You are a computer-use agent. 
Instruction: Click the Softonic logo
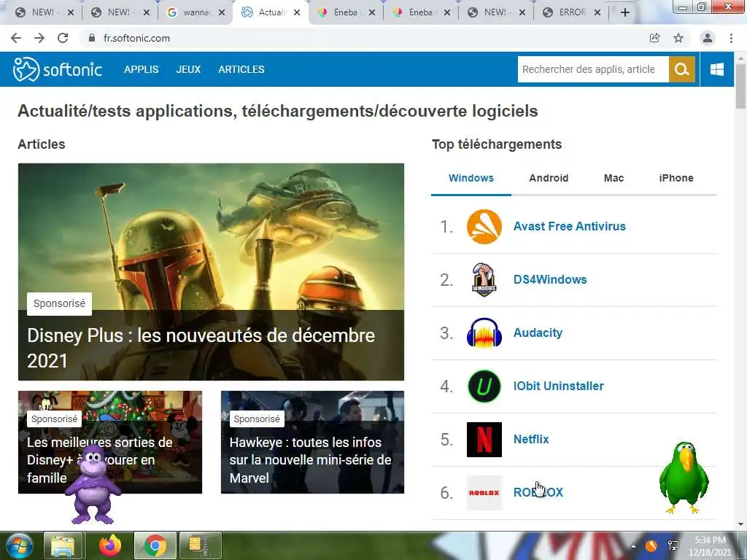point(57,69)
